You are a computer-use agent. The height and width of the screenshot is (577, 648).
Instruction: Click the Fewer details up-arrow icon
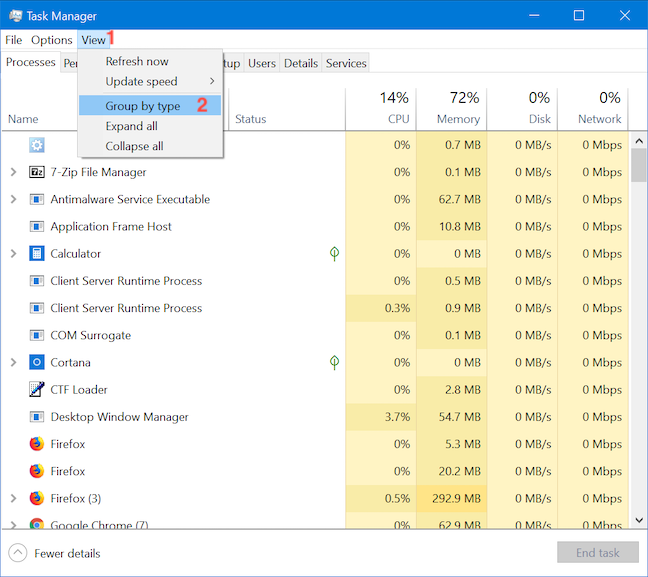[18, 553]
